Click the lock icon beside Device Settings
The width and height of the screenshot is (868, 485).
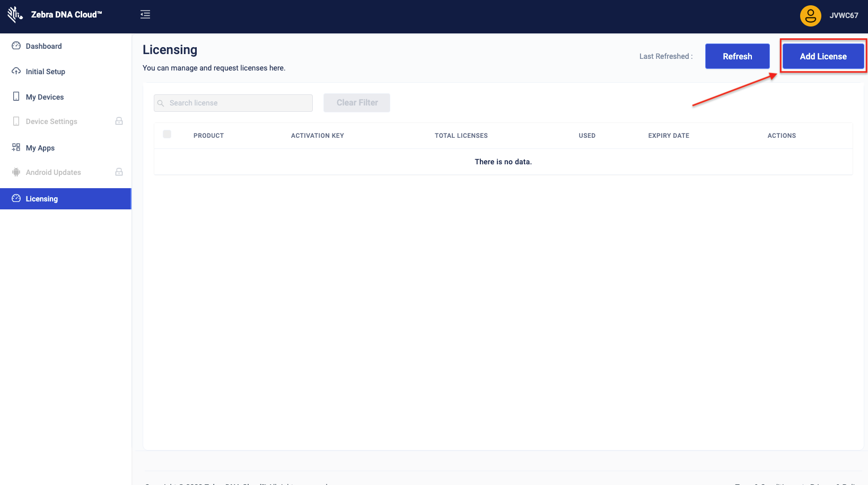coord(119,121)
